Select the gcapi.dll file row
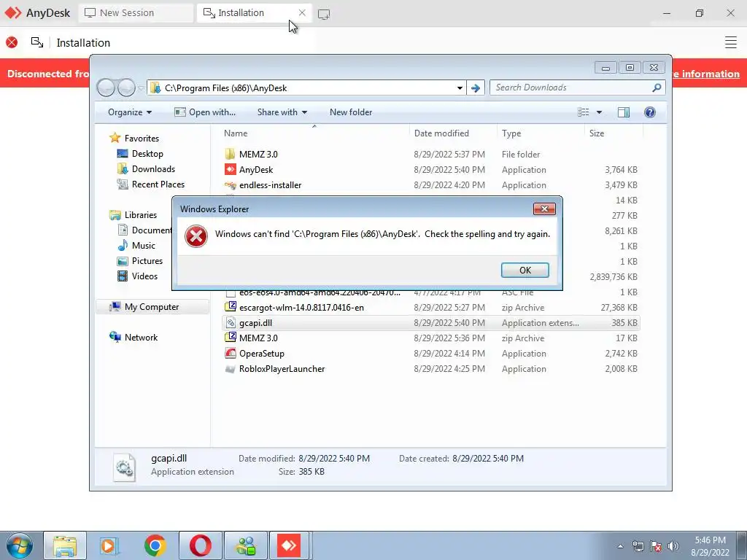This screenshot has height=560, width=747. point(431,322)
